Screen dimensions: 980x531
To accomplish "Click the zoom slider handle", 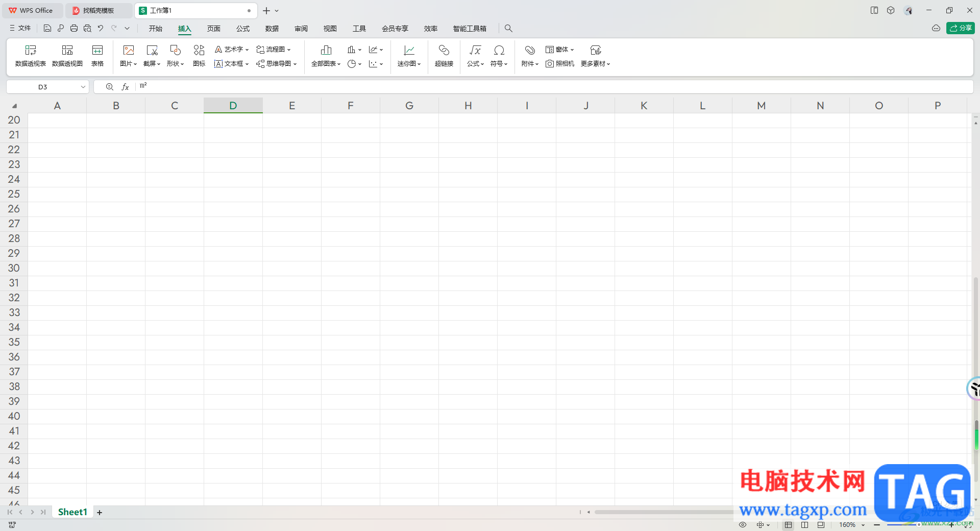I will tap(918, 525).
